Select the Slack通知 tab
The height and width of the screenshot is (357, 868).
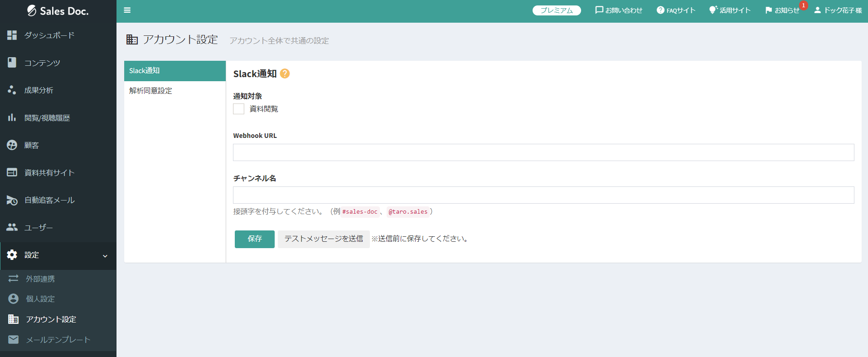(175, 71)
